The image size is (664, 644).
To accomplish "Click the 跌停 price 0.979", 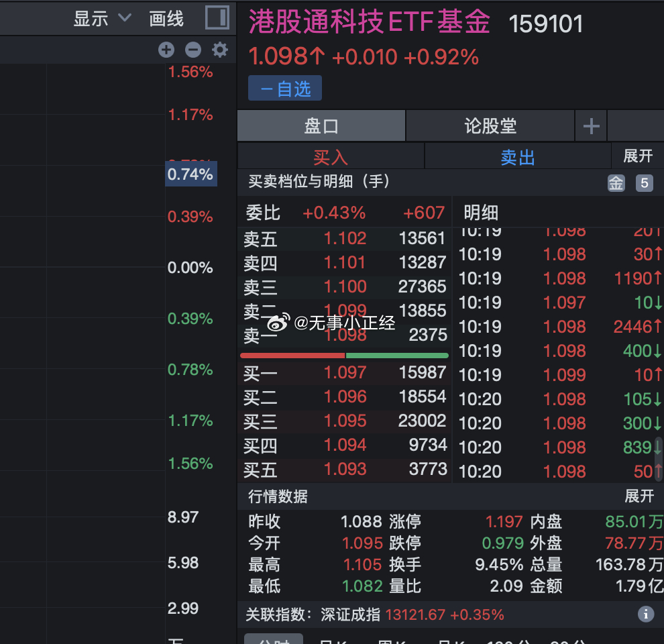I will tap(502, 543).
